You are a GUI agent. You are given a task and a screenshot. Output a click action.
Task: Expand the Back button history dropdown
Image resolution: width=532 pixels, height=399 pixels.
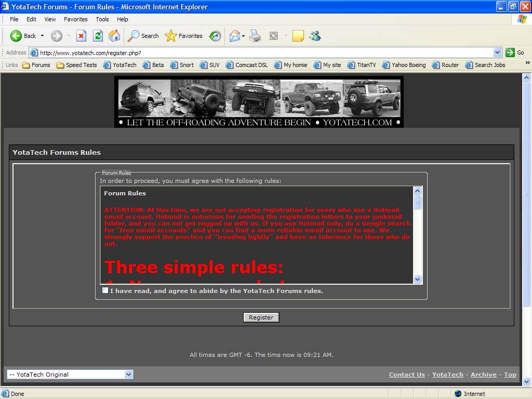click(x=42, y=36)
